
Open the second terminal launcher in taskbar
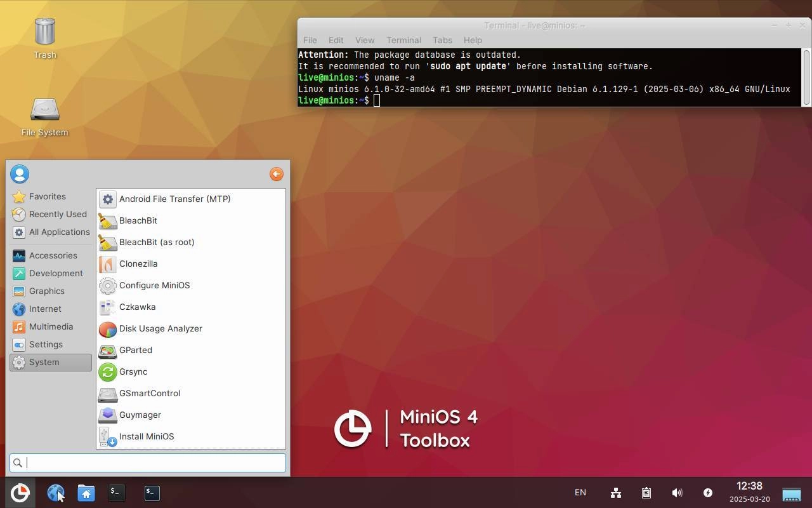(152, 493)
